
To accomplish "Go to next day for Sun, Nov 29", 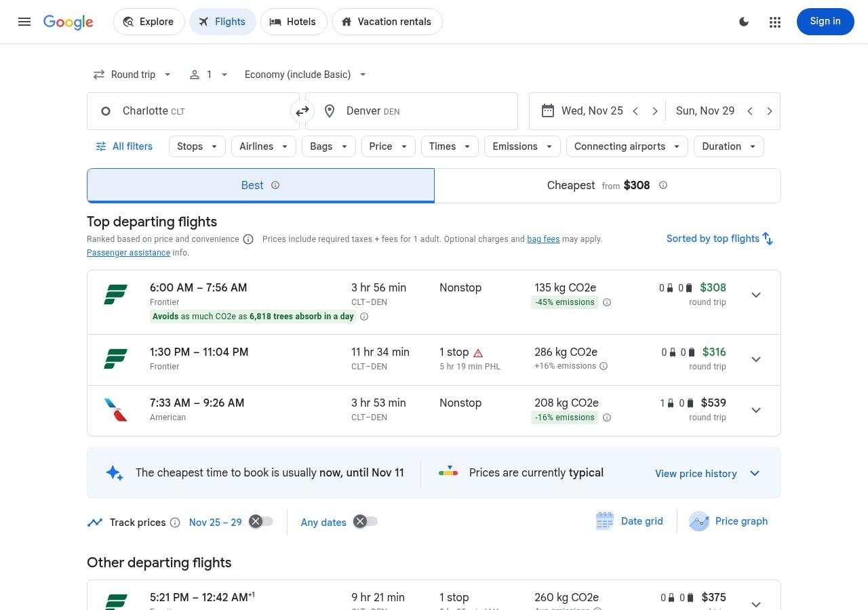I will (770, 111).
